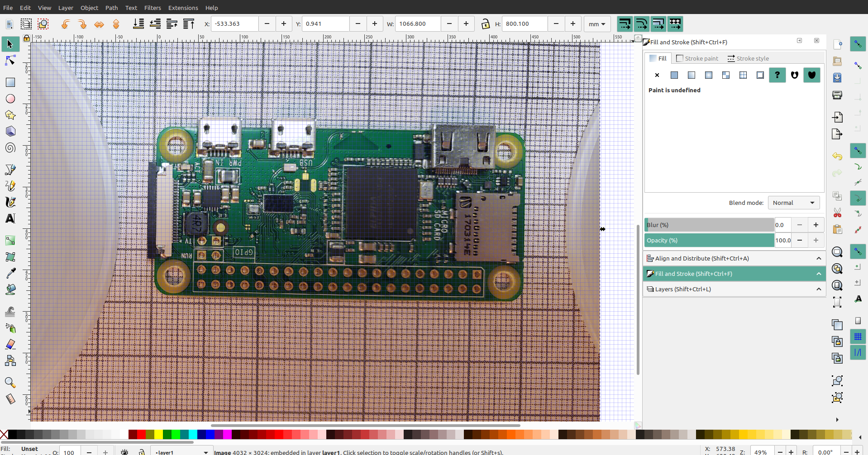Open the File menu

pos(8,8)
